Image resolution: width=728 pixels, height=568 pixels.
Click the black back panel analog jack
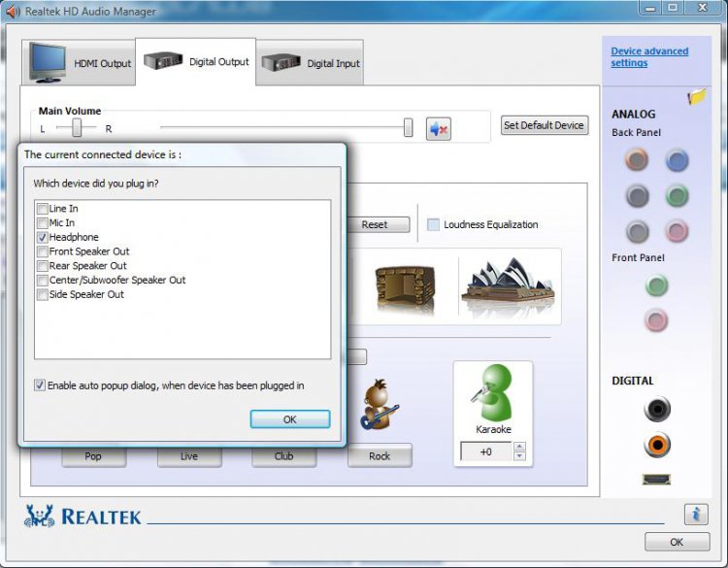(x=638, y=195)
